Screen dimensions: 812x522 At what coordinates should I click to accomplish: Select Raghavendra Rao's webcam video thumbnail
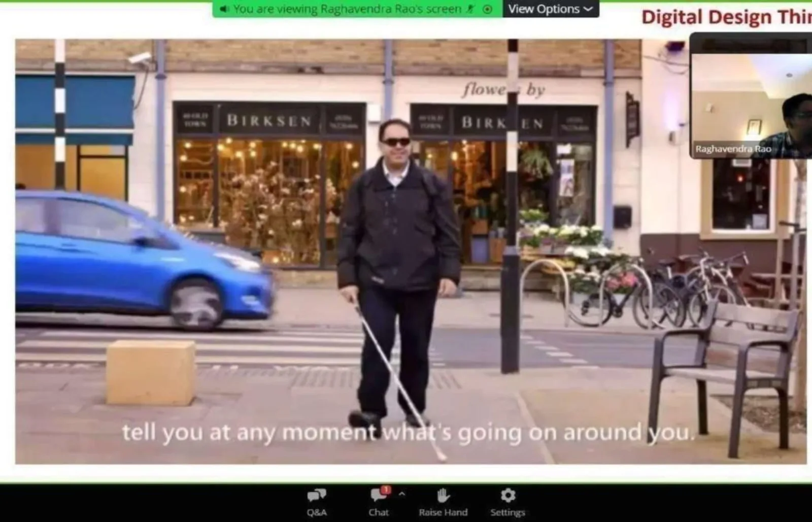(x=751, y=96)
